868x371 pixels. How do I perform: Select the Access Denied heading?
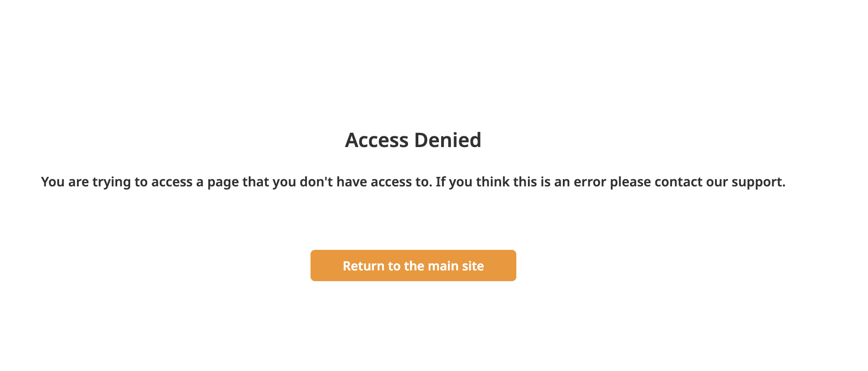point(413,140)
